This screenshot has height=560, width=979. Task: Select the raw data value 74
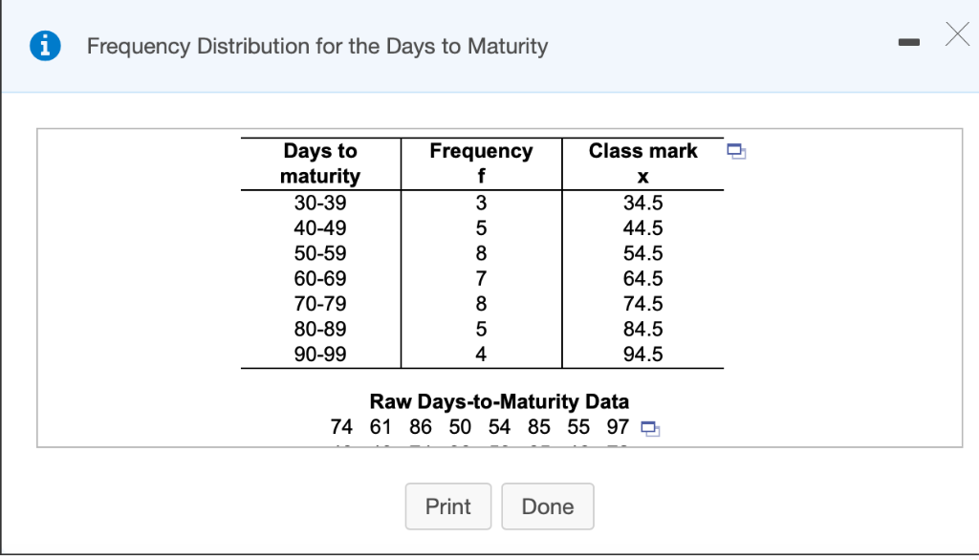[341, 427]
